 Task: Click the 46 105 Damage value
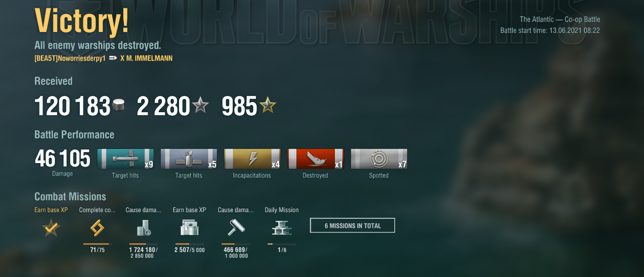click(x=62, y=159)
